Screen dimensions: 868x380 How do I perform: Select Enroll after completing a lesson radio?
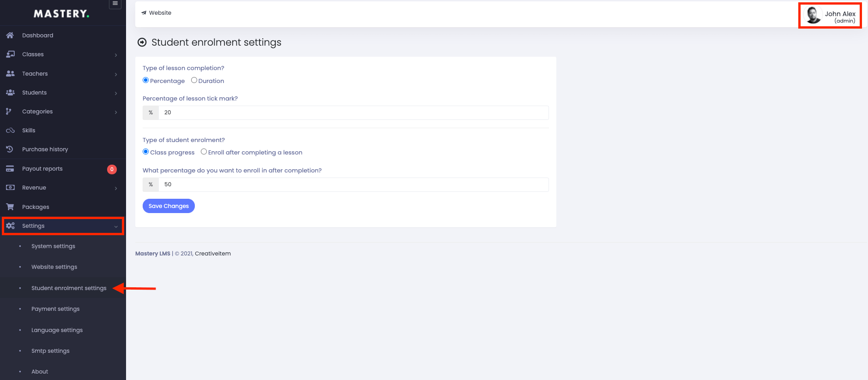click(x=204, y=152)
